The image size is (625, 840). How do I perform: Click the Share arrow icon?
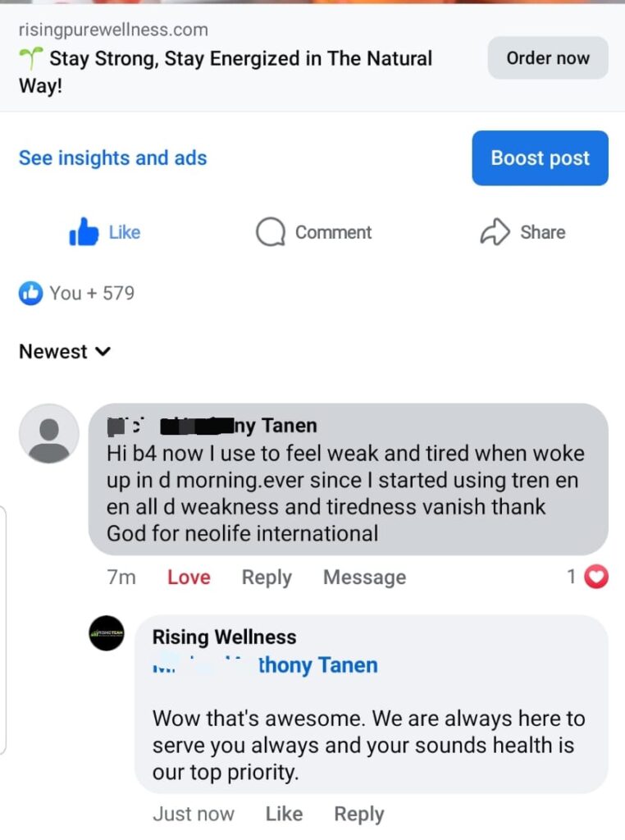tap(495, 232)
